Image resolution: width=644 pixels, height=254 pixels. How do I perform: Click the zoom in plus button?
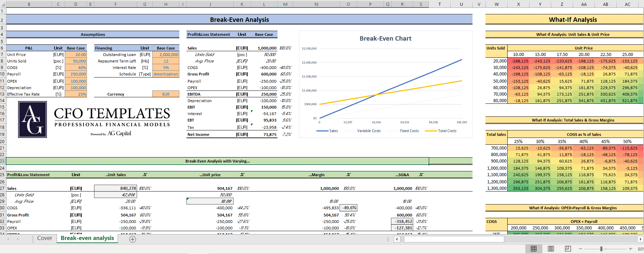click(x=631, y=249)
